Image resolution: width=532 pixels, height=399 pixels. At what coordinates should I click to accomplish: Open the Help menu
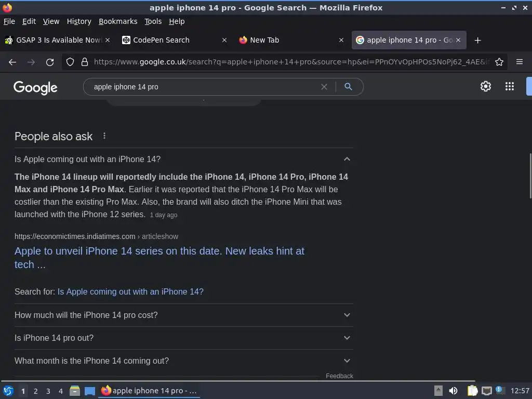point(177,21)
